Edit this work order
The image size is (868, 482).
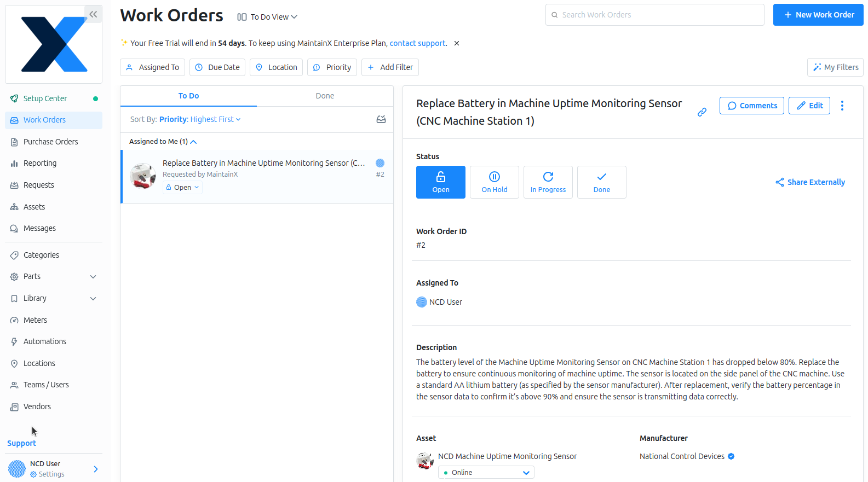point(809,106)
